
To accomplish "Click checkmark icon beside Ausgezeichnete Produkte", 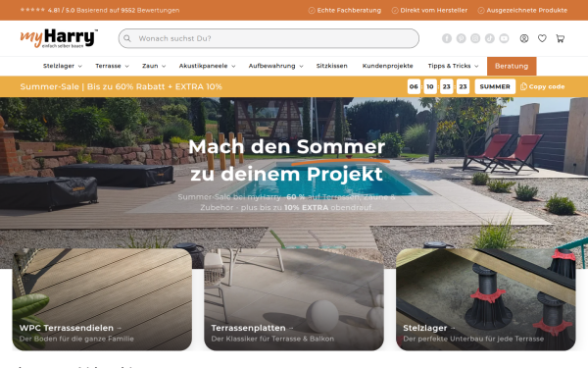I will pos(481,11).
